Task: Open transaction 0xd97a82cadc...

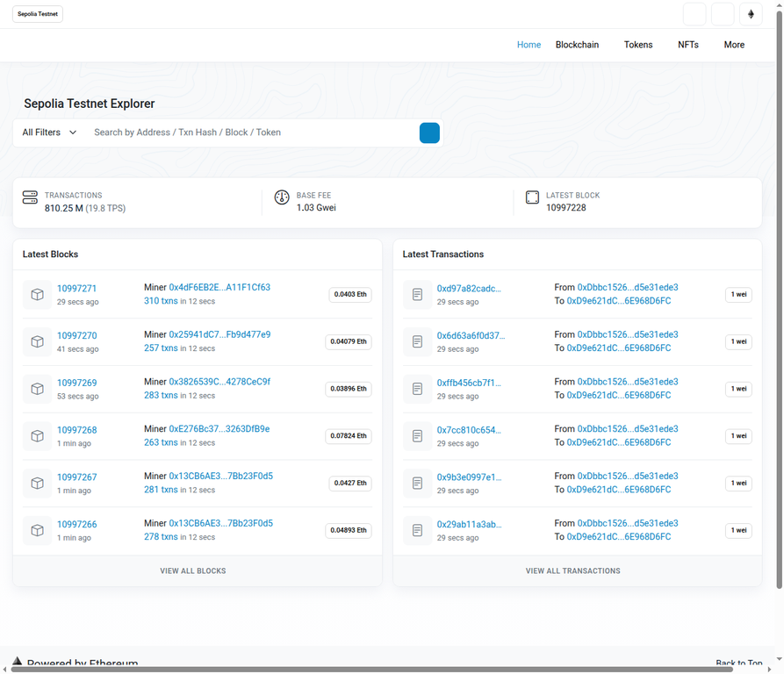Action: click(469, 288)
